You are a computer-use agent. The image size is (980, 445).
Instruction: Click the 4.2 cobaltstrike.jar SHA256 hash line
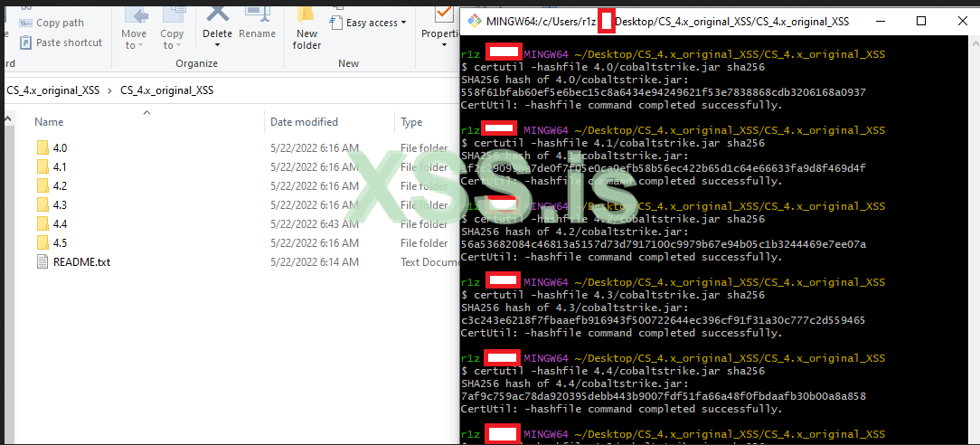pos(663,244)
